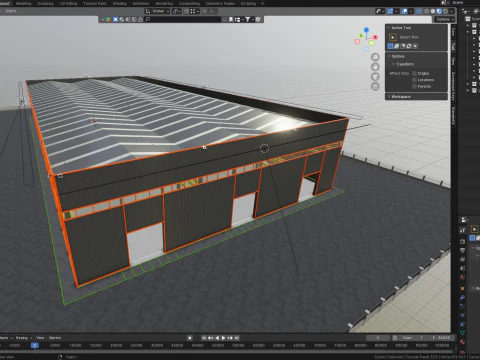Toggle snapping magnet icon
The image size is (480, 360).
tap(186, 11)
